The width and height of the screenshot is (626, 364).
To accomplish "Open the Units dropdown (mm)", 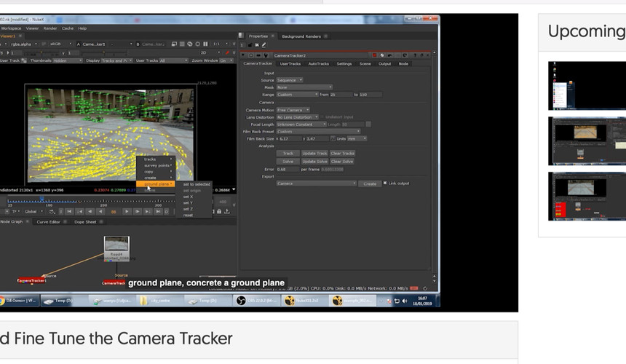I will pos(357,139).
